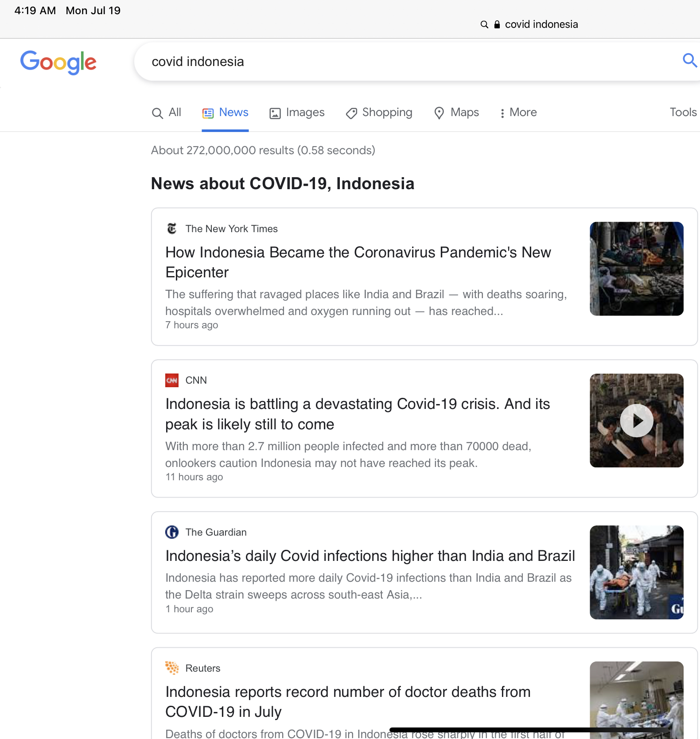Click 'News about COVID-19, Indonesia' heading

pyautogui.click(x=283, y=183)
